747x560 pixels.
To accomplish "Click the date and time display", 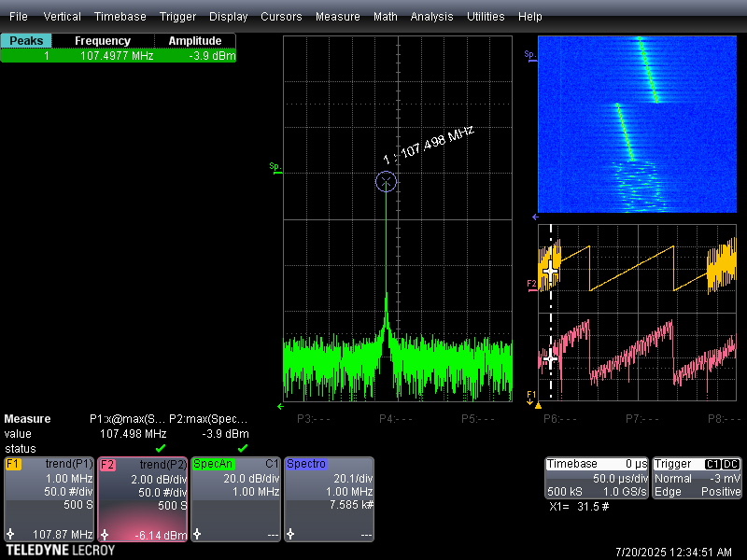I will (x=673, y=553).
